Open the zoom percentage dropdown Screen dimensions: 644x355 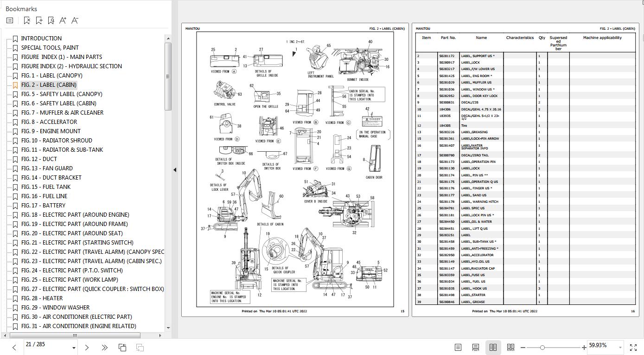[620, 347]
